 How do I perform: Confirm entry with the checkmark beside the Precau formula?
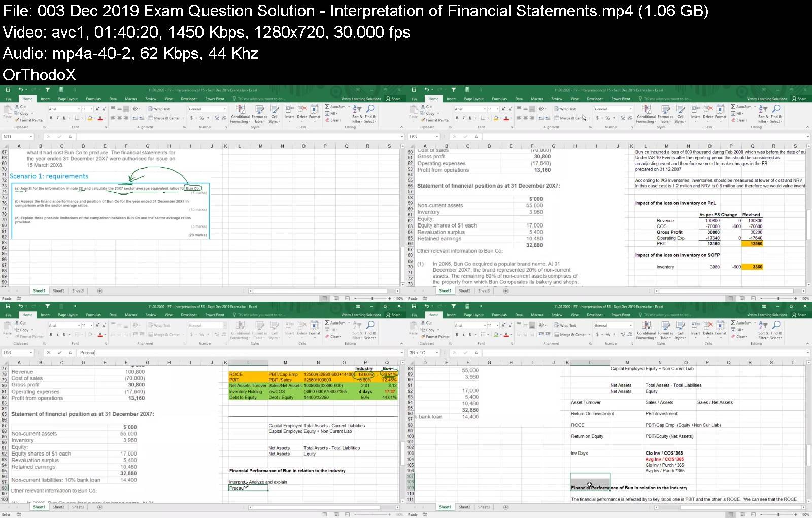[x=59, y=352]
